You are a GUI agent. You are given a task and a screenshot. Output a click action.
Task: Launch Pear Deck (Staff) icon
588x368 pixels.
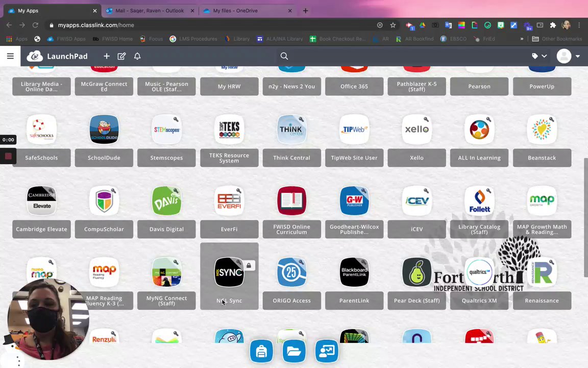[x=416, y=272]
